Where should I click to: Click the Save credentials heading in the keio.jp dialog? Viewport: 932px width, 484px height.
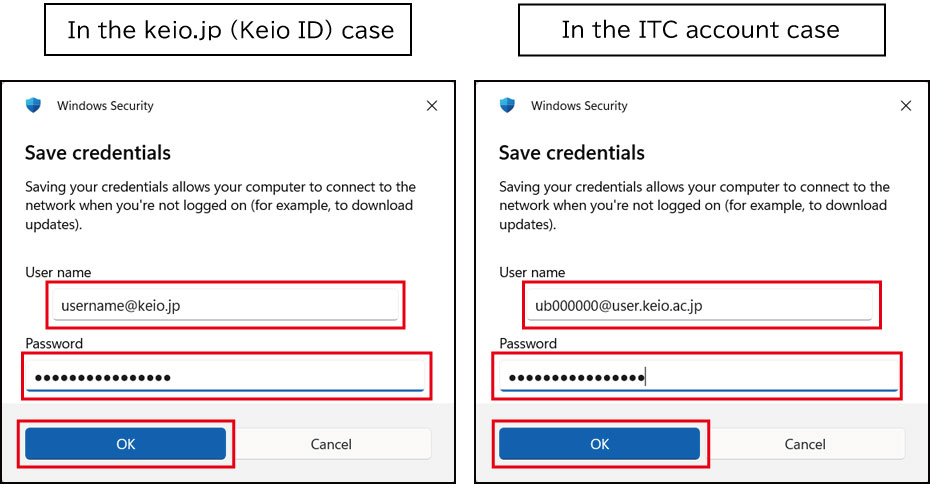[x=98, y=153]
